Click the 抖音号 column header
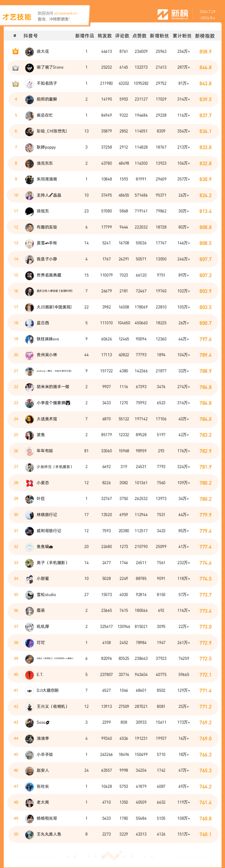 click(x=31, y=36)
